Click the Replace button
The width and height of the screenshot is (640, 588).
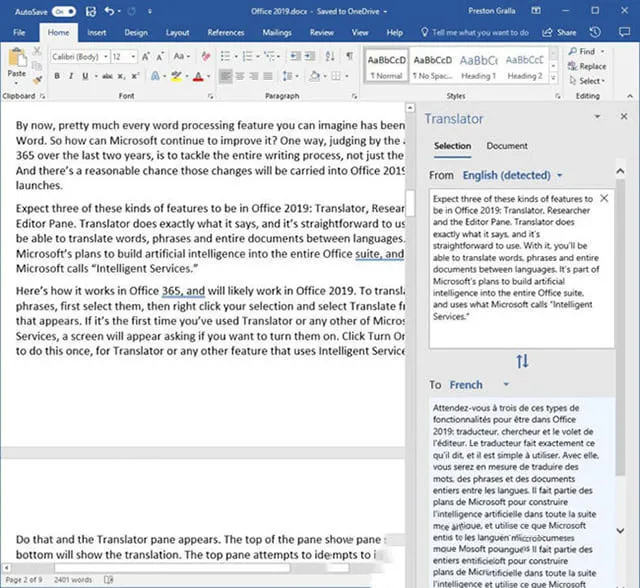click(587, 66)
